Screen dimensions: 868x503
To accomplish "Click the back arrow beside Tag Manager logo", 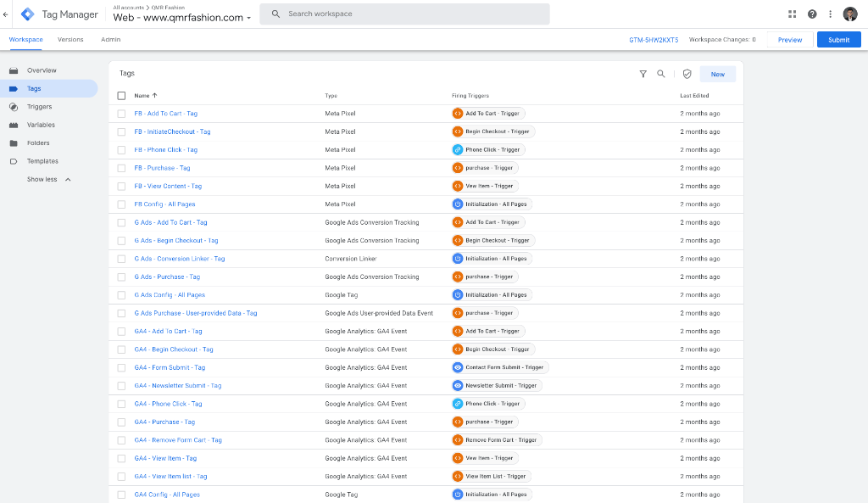I will point(6,14).
